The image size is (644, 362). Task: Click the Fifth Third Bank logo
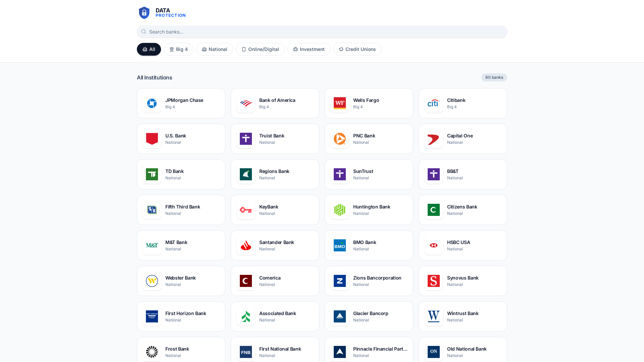point(152,210)
